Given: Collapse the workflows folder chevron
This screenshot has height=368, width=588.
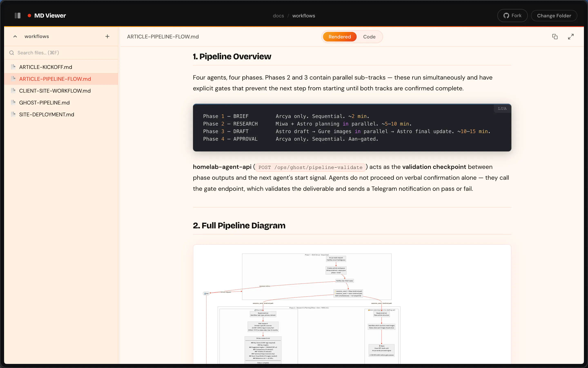Looking at the screenshot, I should (15, 37).
